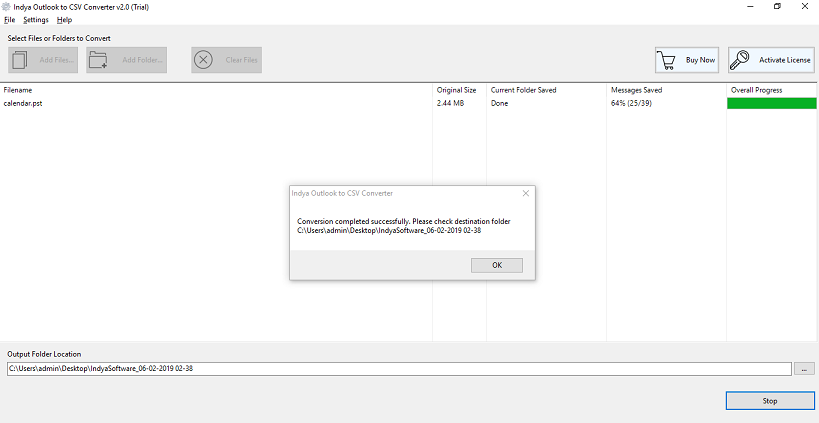Click the Overall Progress column header
This screenshot has height=423, width=819.
pyautogui.click(x=756, y=90)
